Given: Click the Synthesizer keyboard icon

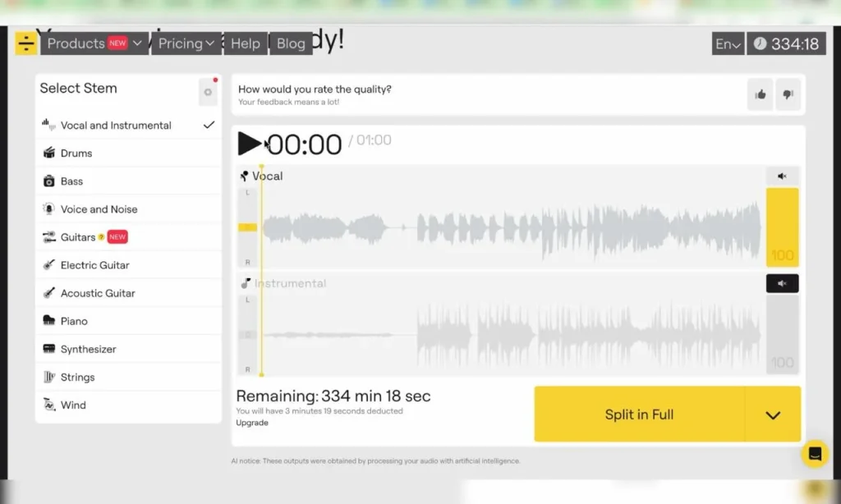Looking at the screenshot, I should (48, 349).
